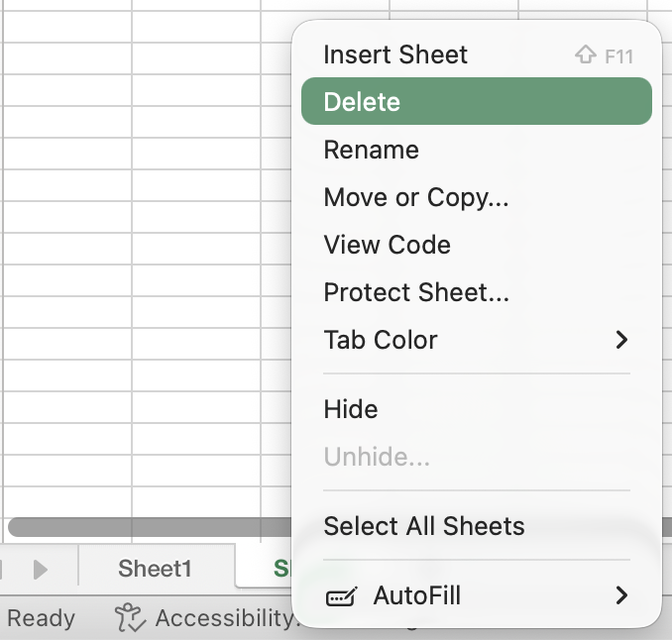
Task: Expand the AutoFill submenu arrow
Action: pyautogui.click(x=621, y=595)
